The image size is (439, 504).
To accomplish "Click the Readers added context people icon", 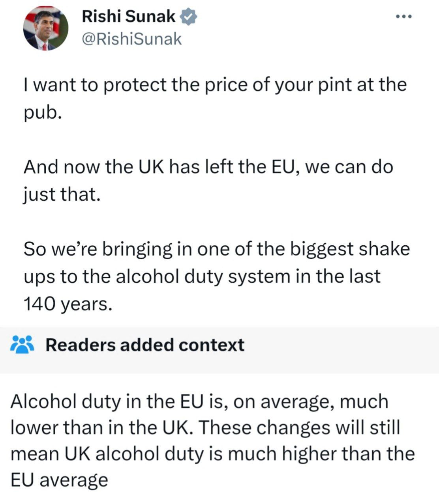I will point(23,345).
